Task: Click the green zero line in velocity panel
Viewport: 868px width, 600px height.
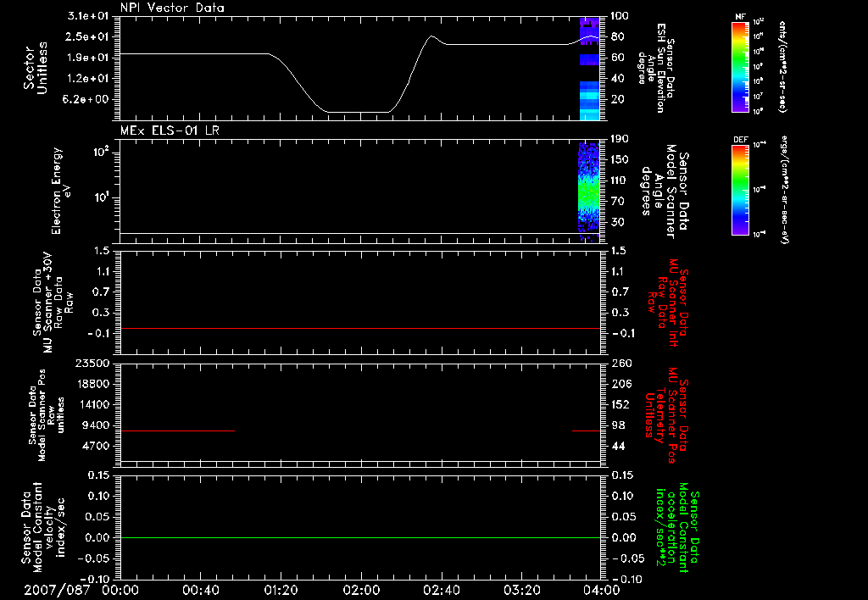Action: (359, 537)
